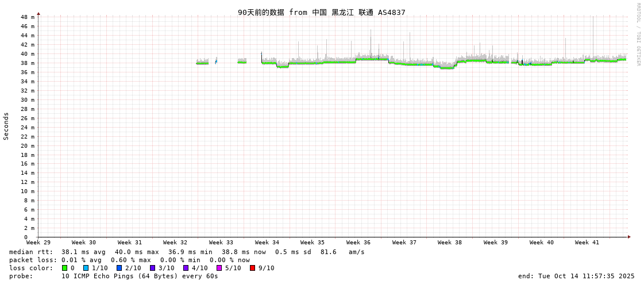Click the end timestamp Tue Oct 14 text
This screenshot has width=644, height=284.
(x=576, y=276)
